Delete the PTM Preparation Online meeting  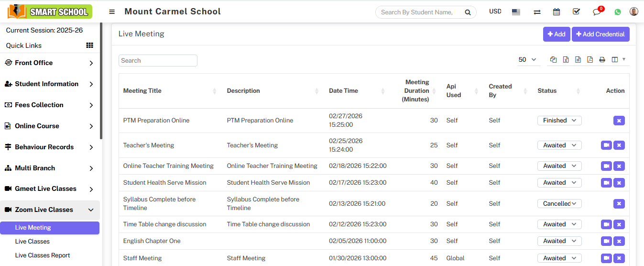coord(619,121)
